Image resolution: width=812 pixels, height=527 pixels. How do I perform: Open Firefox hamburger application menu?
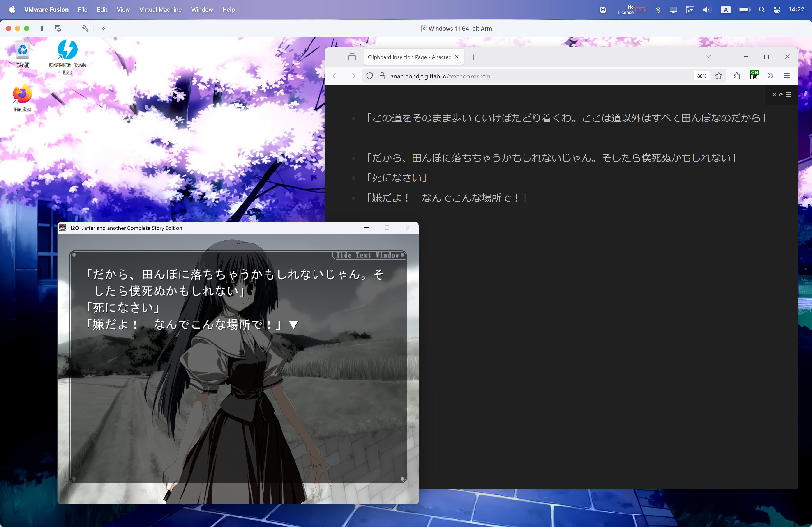coord(787,76)
